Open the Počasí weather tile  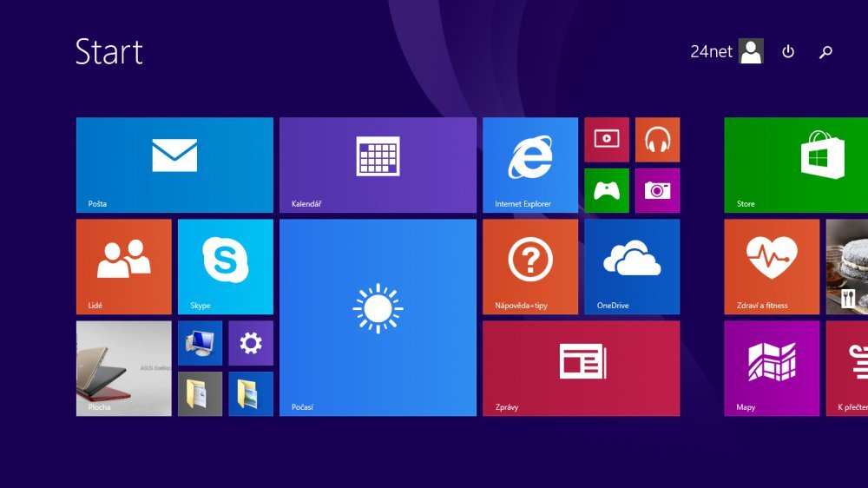378,318
